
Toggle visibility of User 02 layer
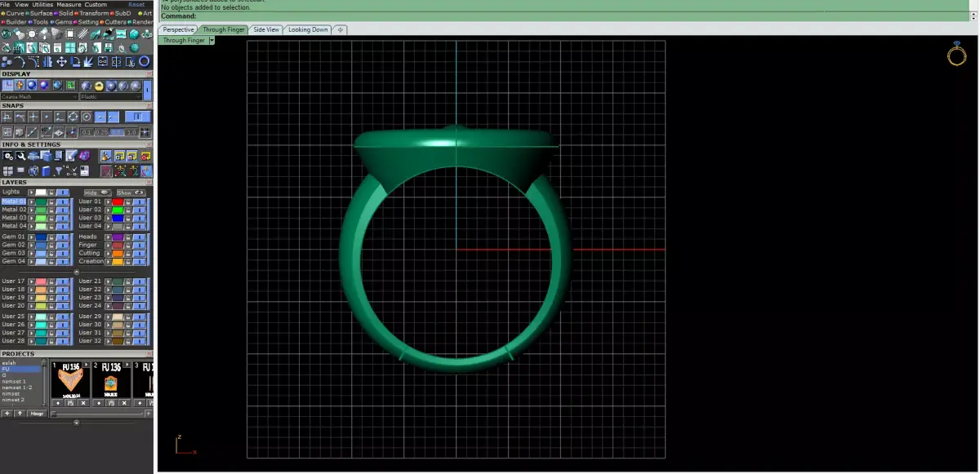click(x=140, y=210)
